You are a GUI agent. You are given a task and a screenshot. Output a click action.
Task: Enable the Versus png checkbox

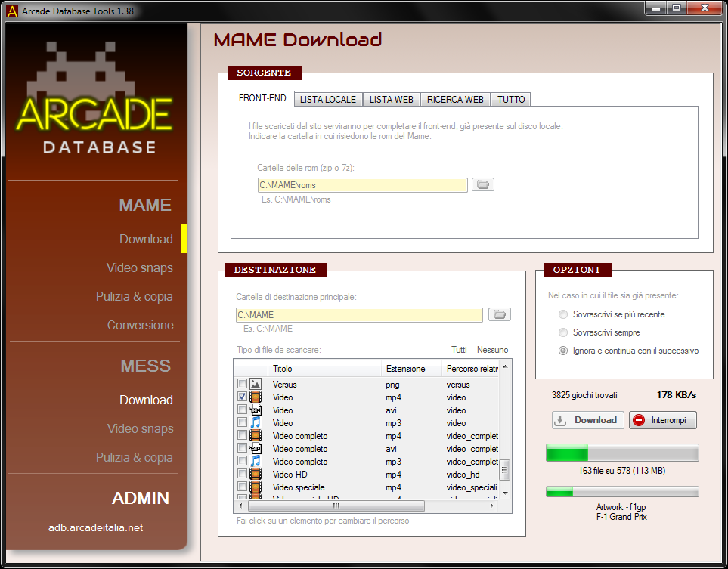pyautogui.click(x=243, y=385)
